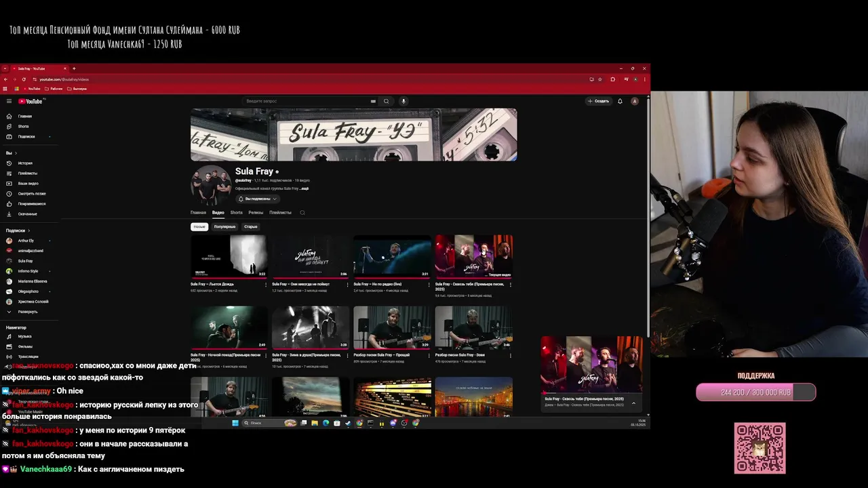Open options menu for Сквозь тебя video
The height and width of the screenshot is (488, 868).
(510, 285)
